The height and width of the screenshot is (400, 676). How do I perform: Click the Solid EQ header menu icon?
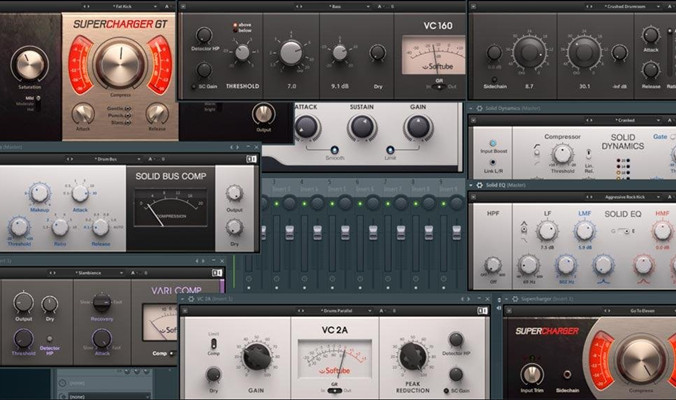click(x=473, y=197)
